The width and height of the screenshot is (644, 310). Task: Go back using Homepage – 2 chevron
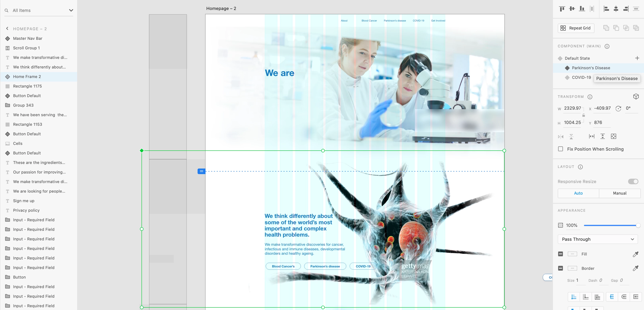[7, 28]
